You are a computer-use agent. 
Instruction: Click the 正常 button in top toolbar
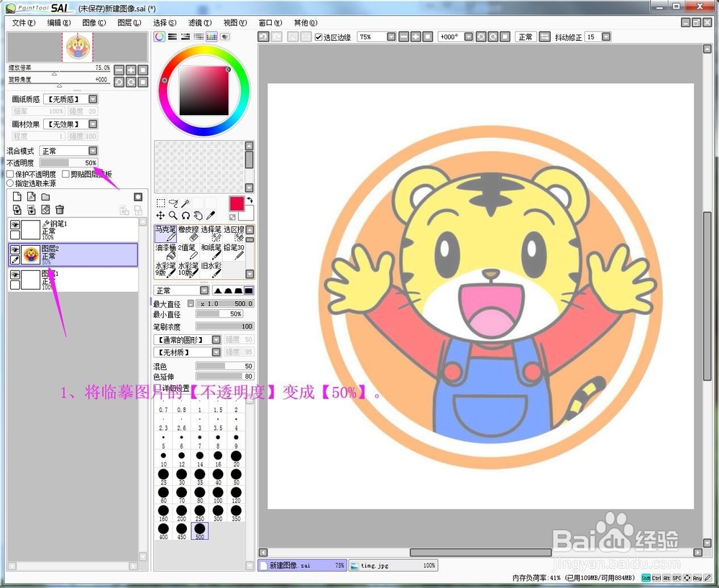point(526,37)
